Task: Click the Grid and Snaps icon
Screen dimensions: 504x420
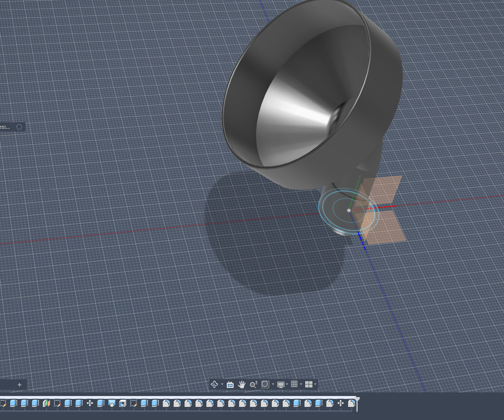Action: pyautogui.click(x=294, y=384)
